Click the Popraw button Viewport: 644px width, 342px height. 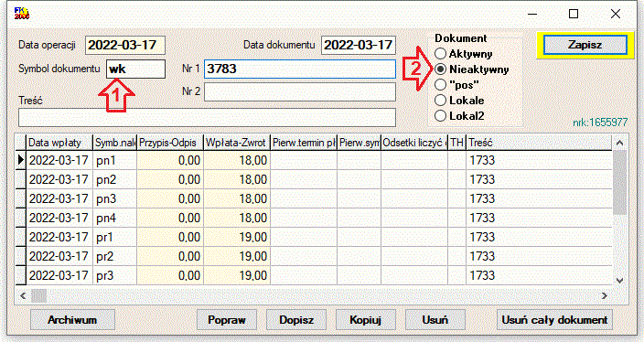pos(227,320)
